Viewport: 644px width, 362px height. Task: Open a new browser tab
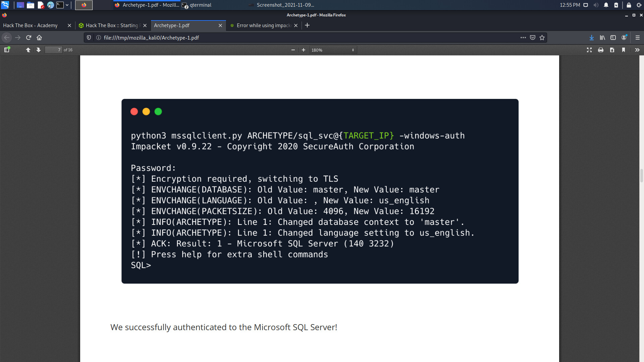307,25
